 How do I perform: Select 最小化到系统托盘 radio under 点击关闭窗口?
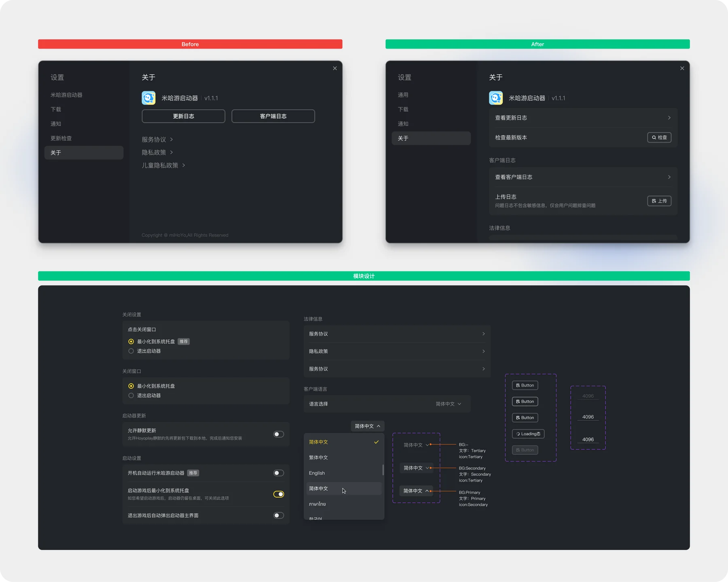[131, 341]
